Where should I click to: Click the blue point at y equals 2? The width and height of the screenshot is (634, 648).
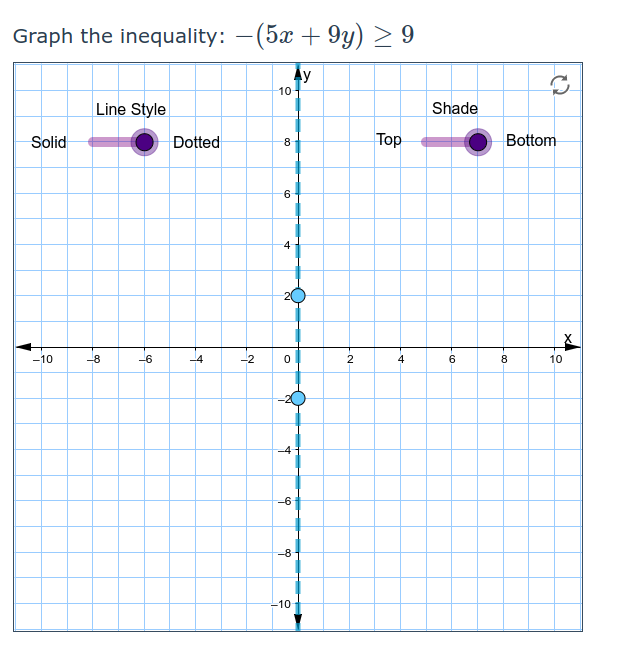tap(297, 295)
